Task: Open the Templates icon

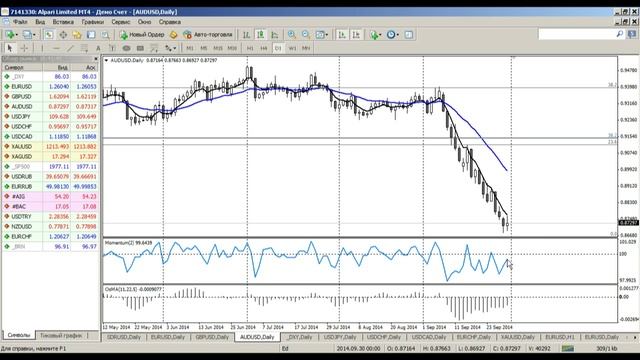Action: click(409, 35)
